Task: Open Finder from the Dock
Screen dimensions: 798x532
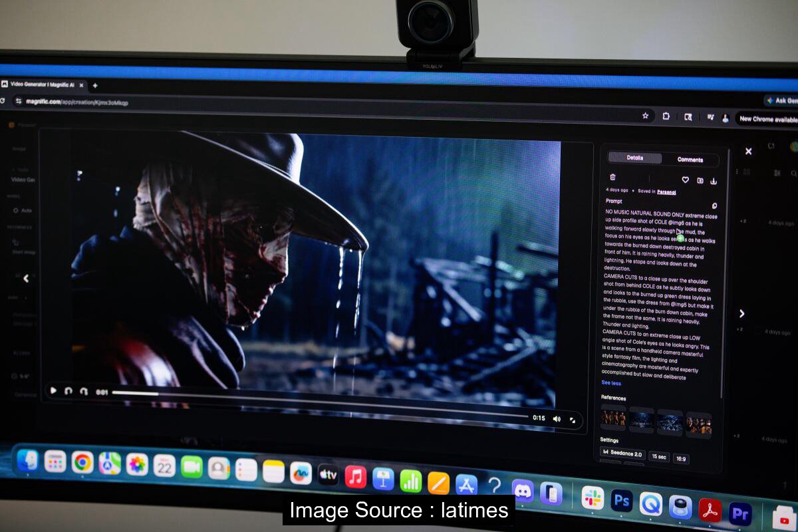Action: coord(27,460)
